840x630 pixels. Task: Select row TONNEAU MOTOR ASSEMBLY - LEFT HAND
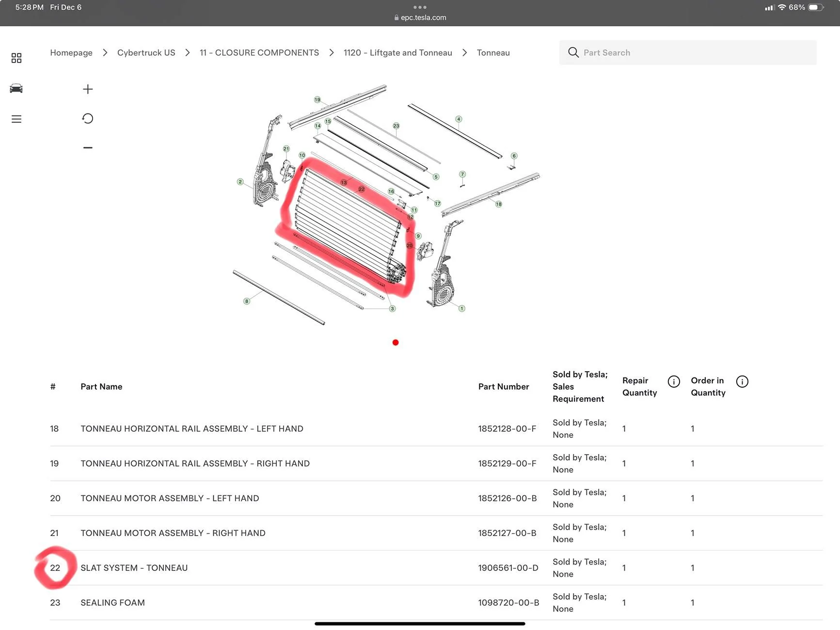(436, 499)
